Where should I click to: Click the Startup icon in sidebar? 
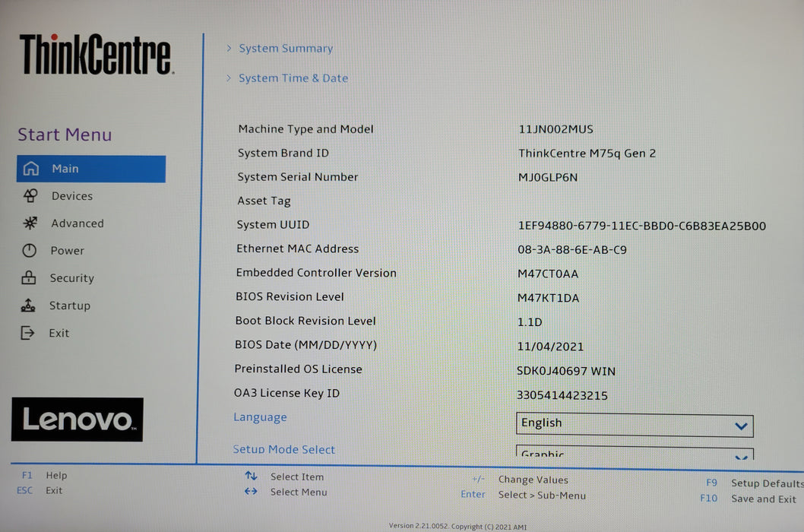click(28, 306)
